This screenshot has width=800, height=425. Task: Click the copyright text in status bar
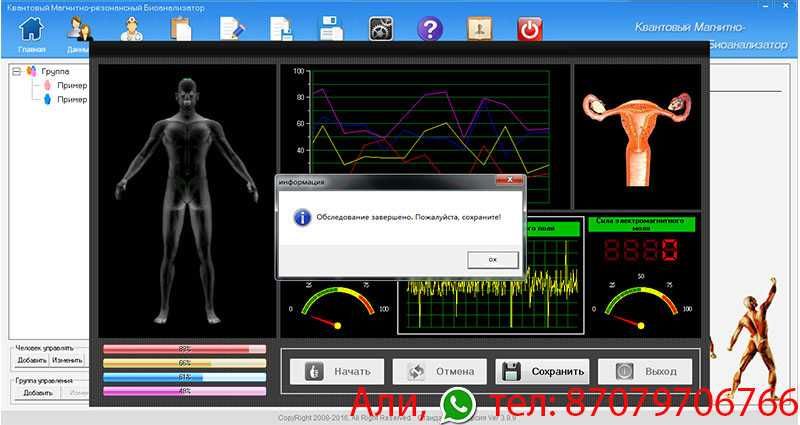click(x=397, y=418)
